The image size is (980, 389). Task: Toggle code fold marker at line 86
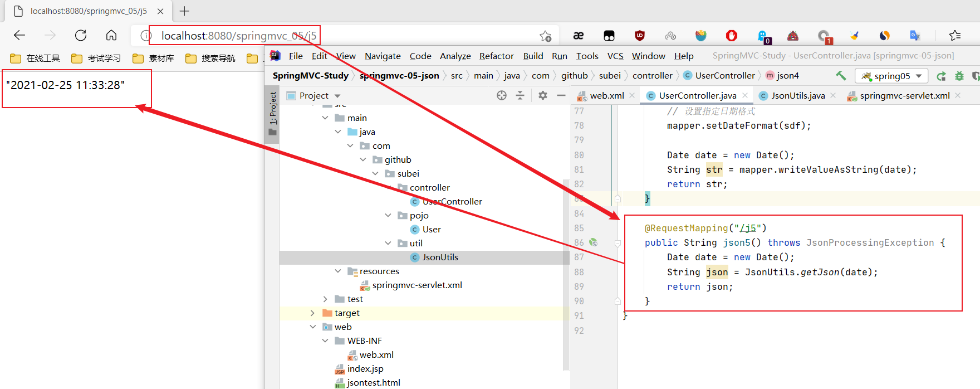618,243
